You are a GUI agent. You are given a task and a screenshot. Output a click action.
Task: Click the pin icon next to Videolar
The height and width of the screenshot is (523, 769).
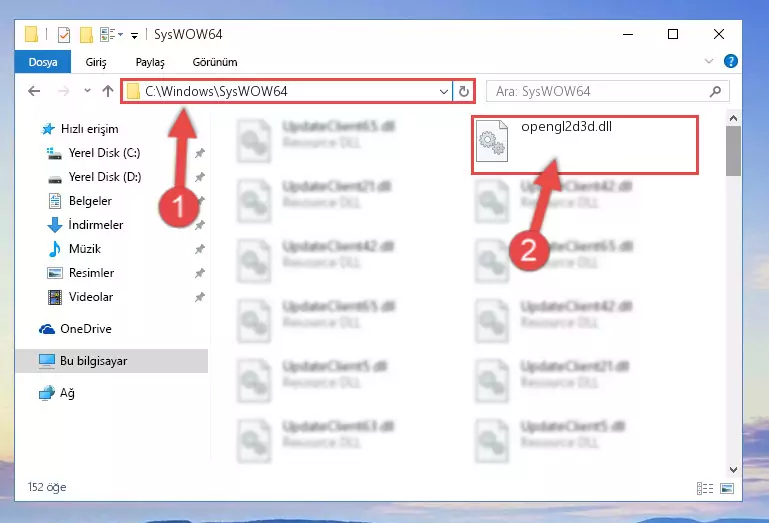click(x=200, y=297)
